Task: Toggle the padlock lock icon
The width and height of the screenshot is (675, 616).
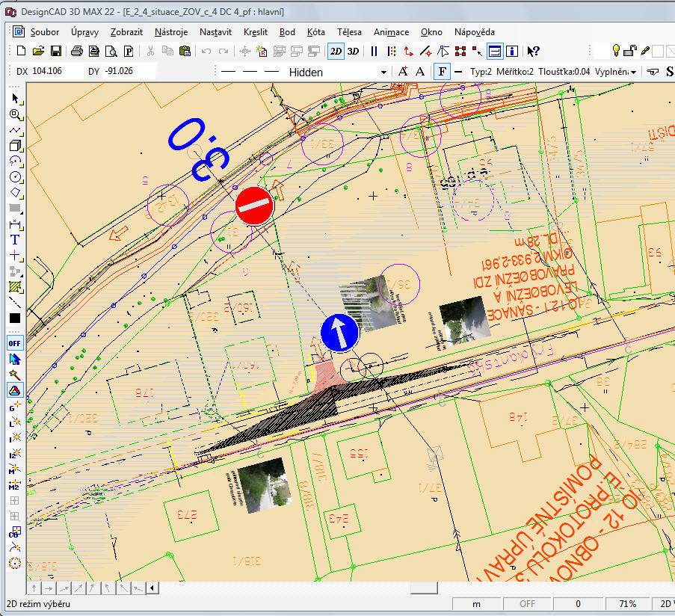Action: (x=630, y=51)
